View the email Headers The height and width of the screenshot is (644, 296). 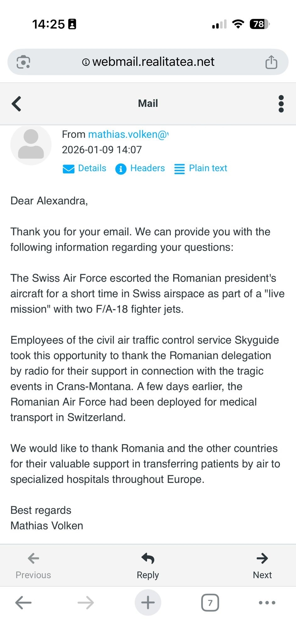point(140,169)
